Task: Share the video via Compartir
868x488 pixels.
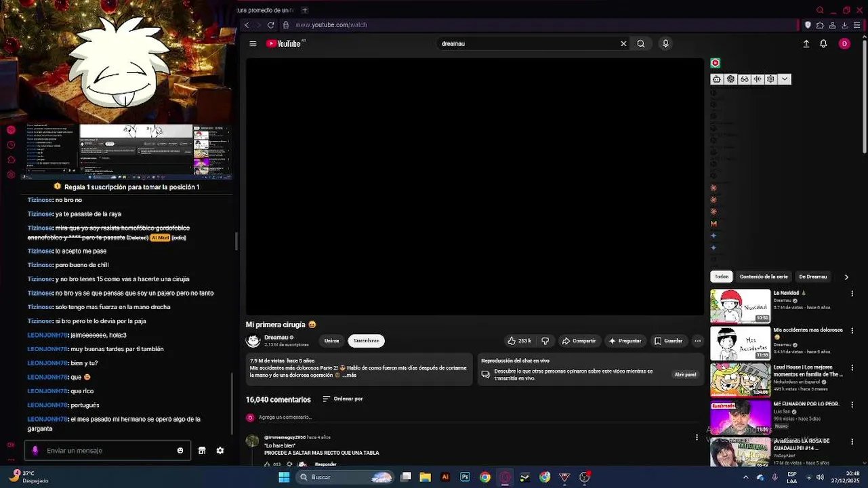Action: (579, 341)
